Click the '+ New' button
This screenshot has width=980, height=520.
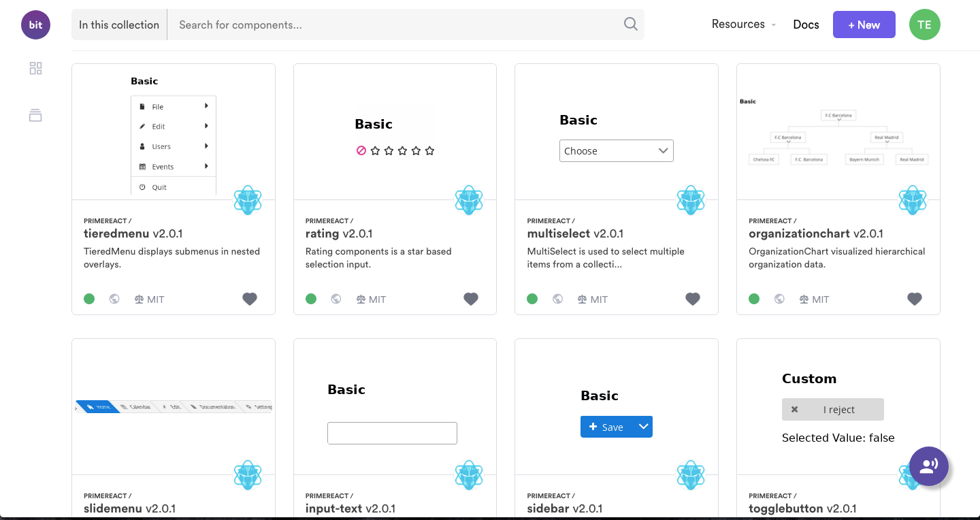864,24
